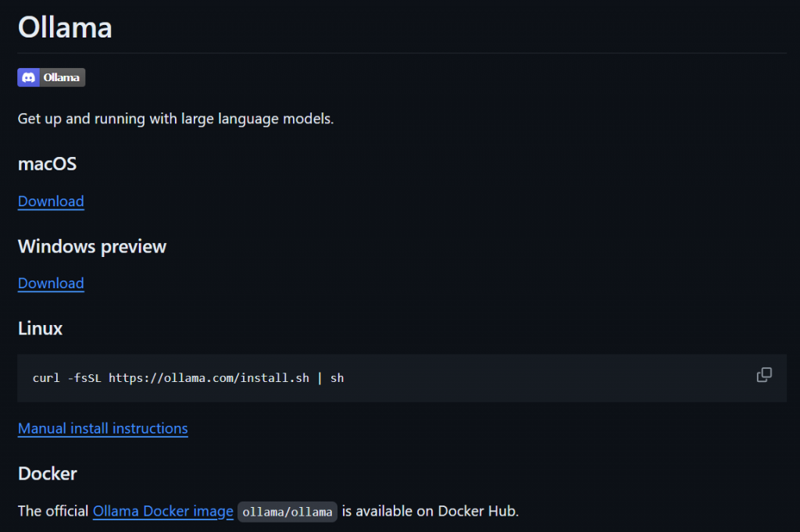Click the word curl in the code block
800x532 pixels.
coord(46,378)
